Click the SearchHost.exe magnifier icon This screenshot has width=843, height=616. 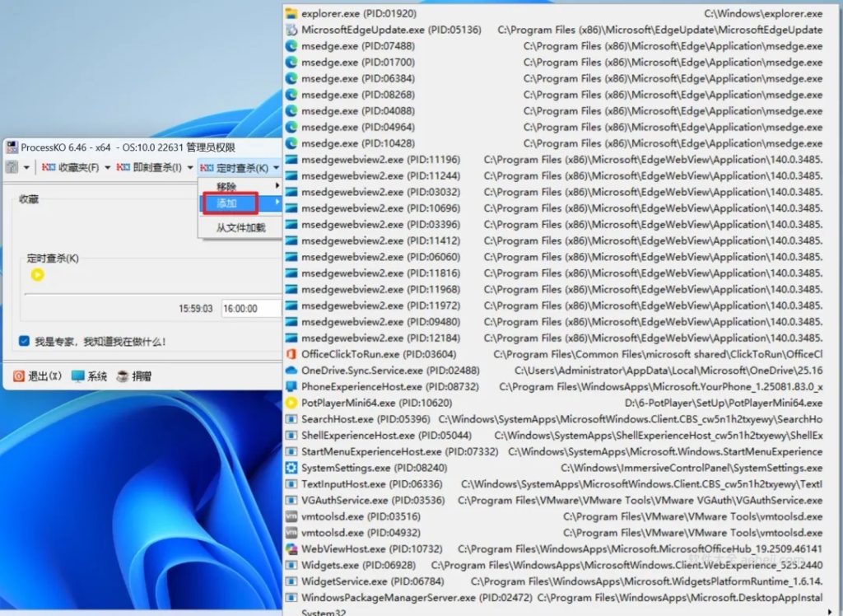(290, 419)
